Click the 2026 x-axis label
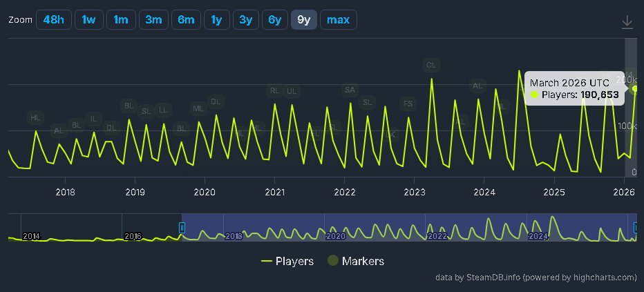Image resolution: width=644 pixels, height=292 pixels. pyautogui.click(x=624, y=192)
